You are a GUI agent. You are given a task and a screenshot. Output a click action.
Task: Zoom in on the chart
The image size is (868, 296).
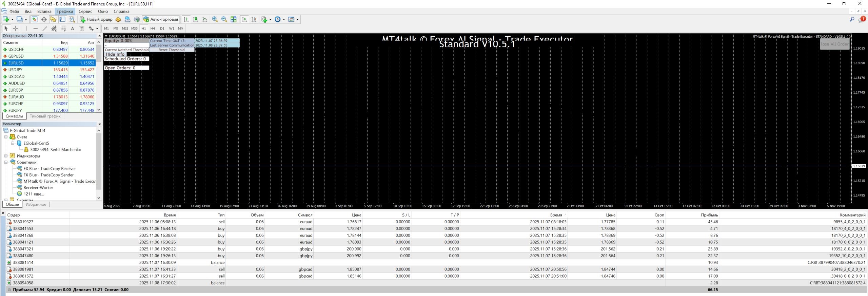point(215,19)
